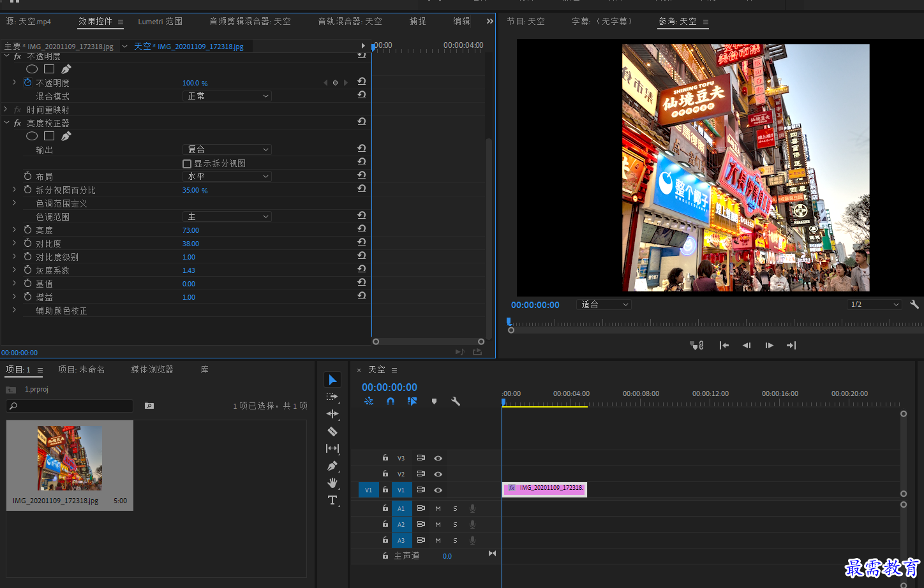Create rectangle mask under Opacity
This screenshot has width=924, height=588.
click(49, 69)
